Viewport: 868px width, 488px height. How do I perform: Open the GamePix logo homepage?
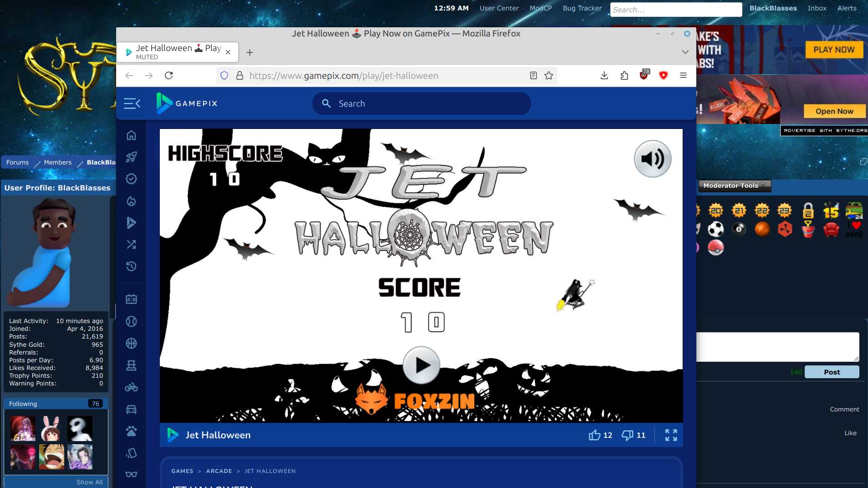[187, 103]
